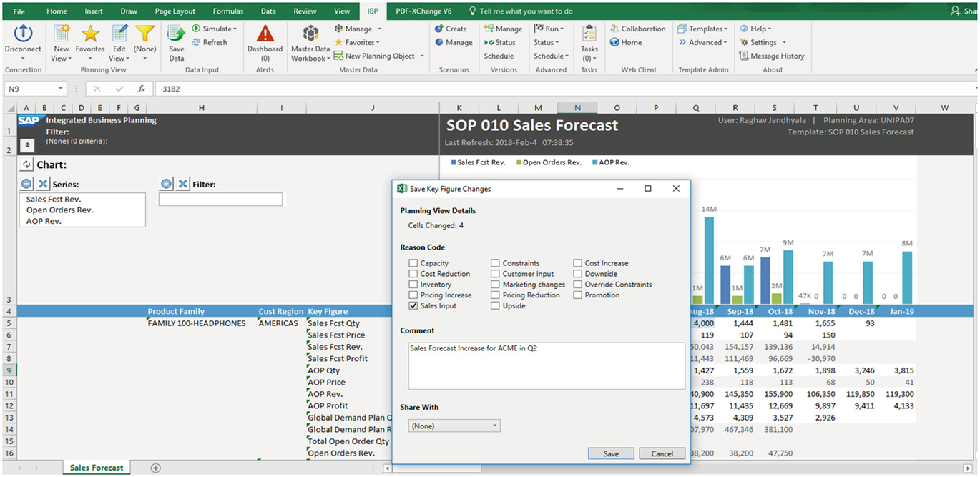Uncheck the Sales Input reason code
The image size is (980, 477).
tap(413, 305)
